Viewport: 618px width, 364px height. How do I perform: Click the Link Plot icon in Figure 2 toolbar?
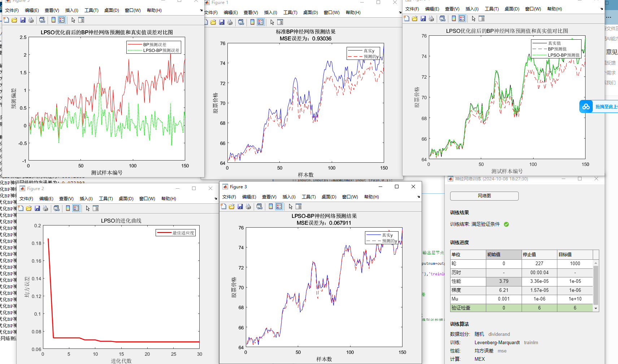[x=56, y=208]
